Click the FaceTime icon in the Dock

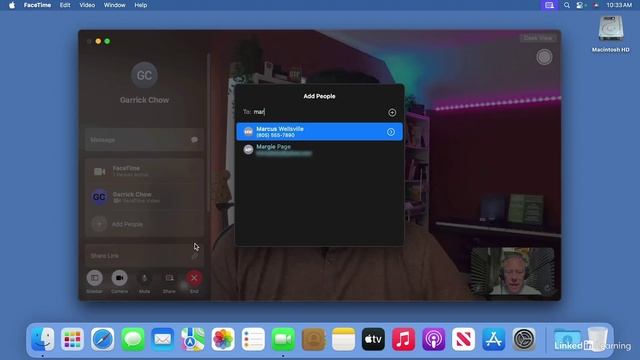click(283, 339)
